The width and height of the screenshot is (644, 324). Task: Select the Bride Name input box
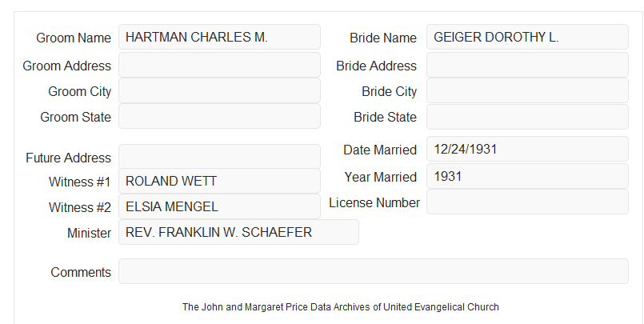click(527, 37)
